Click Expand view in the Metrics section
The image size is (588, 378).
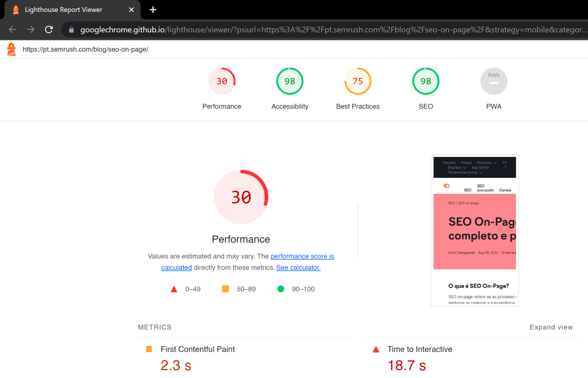[x=551, y=327]
